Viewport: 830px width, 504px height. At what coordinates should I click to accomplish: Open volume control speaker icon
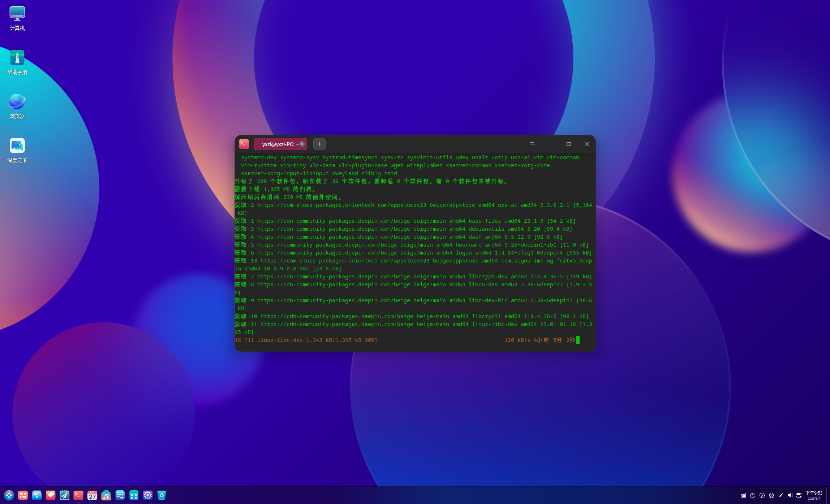coord(790,495)
